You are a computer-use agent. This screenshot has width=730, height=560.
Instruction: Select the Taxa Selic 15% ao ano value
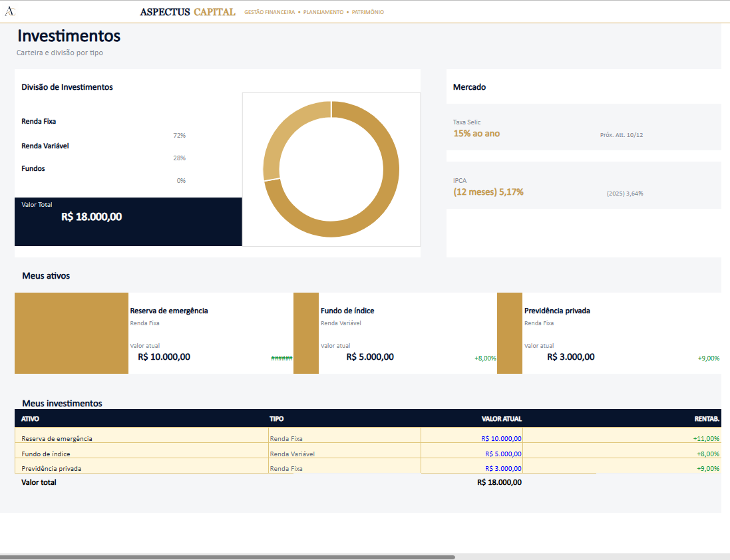pos(476,134)
